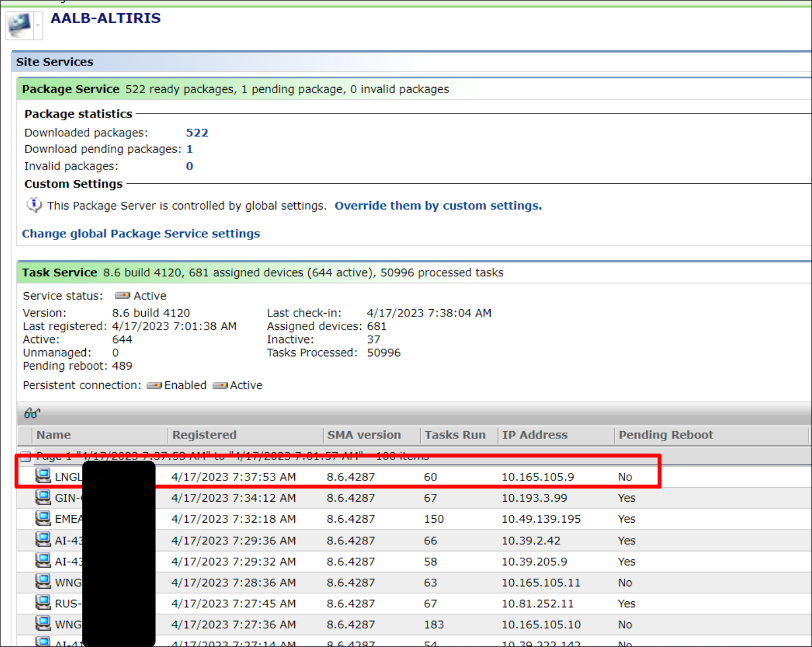Select the RUS- device computer icon
This screenshot has height=647, width=812.
point(43,603)
